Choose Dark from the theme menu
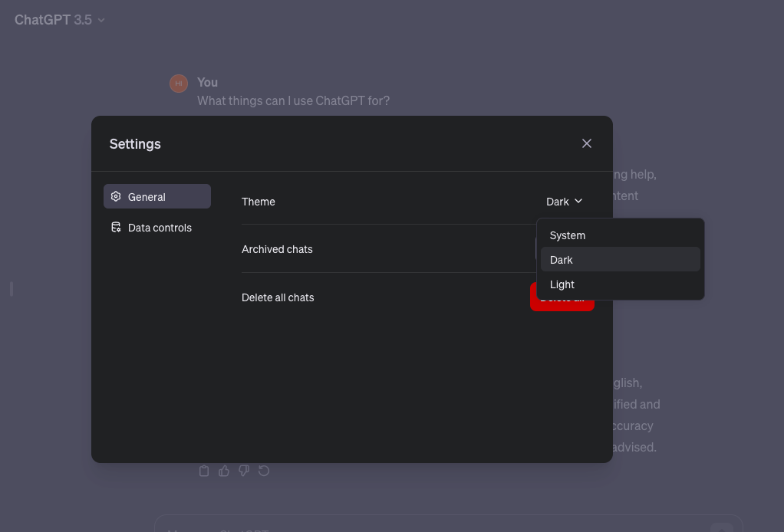This screenshot has width=784, height=532. pos(620,260)
